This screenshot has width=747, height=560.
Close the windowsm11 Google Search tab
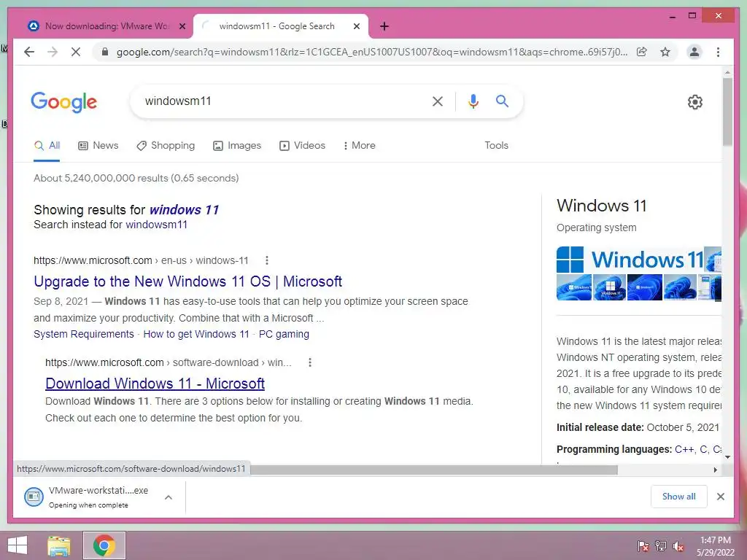[x=356, y=26]
